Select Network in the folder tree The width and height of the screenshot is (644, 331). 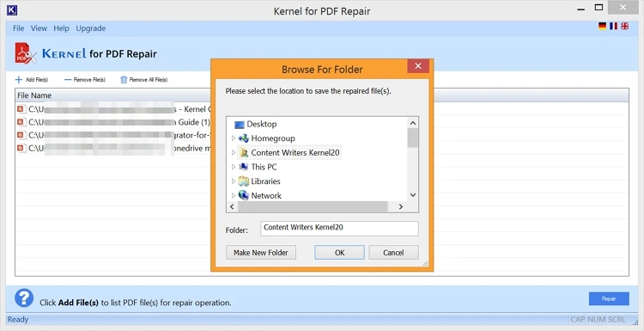[x=266, y=196]
